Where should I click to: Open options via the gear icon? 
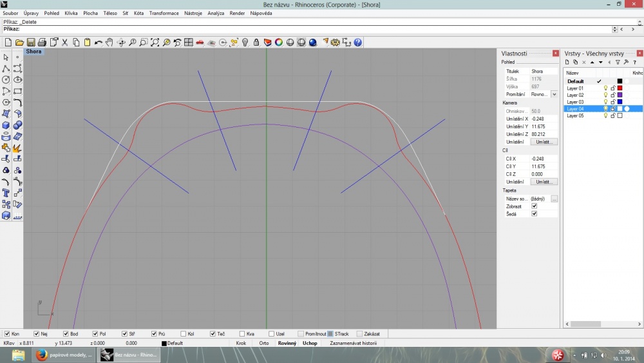(336, 43)
